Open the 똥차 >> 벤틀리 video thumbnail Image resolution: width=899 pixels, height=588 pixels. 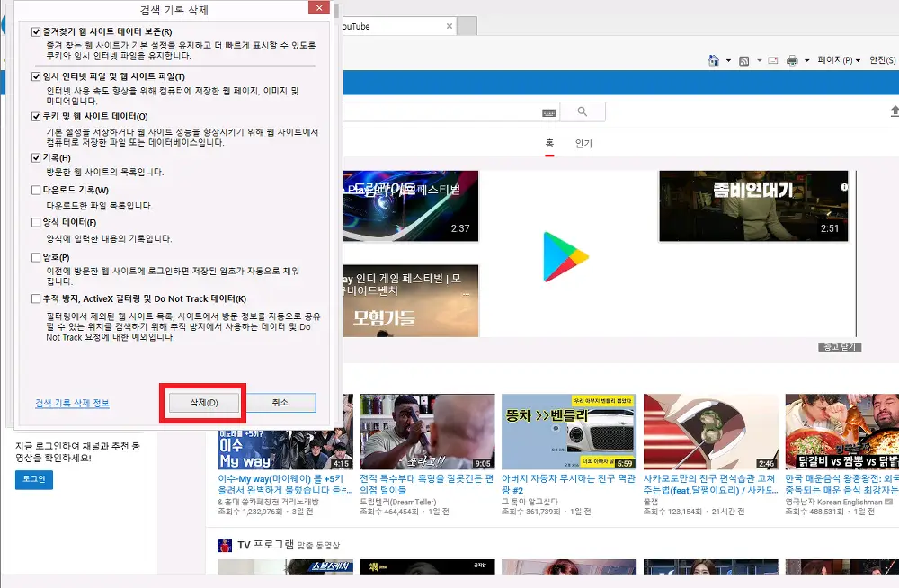coord(569,432)
